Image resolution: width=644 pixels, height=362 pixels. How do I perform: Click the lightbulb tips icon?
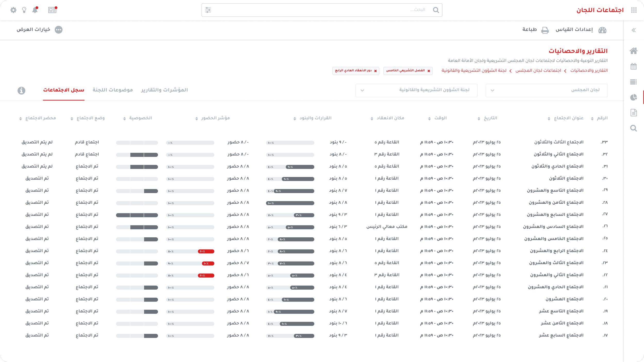pyautogui.click(x=24, y=10)
